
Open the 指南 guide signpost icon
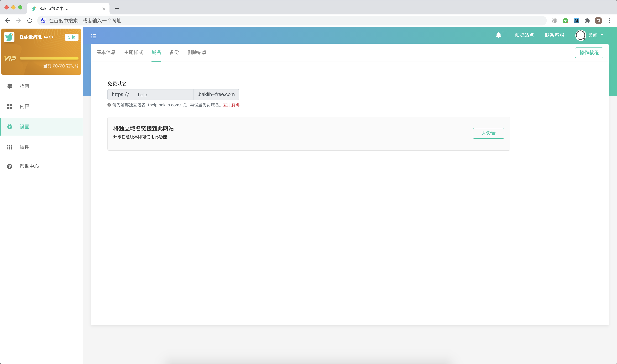pos(10,86)
